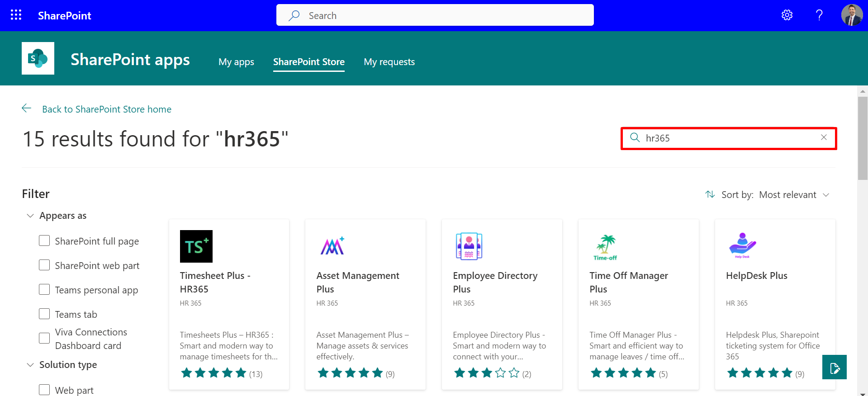Click the top SharePoint Search input field

point(435,15)
